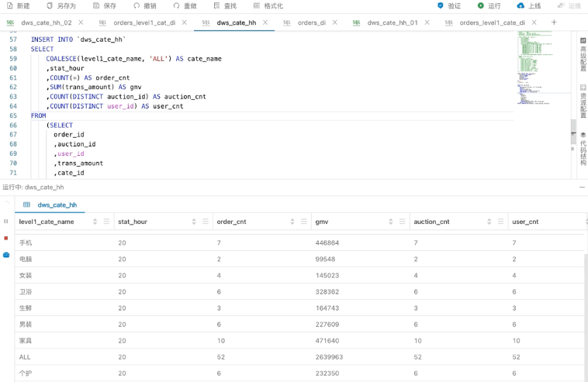Click the 另存为 (Save As) toolbar button
Image resolution: width=588 pixels, height=382 pixels.
(61, 5)
